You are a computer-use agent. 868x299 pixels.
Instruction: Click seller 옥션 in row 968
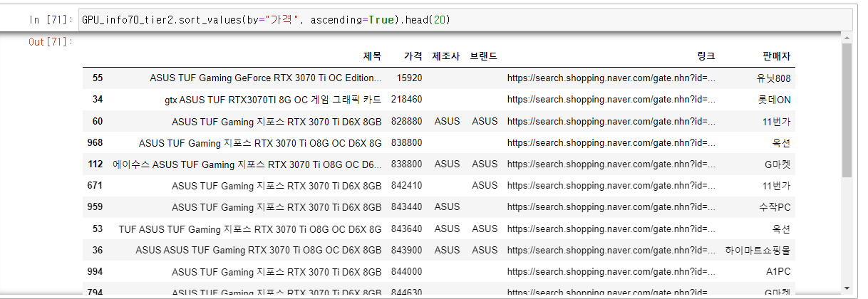(782, 142)
